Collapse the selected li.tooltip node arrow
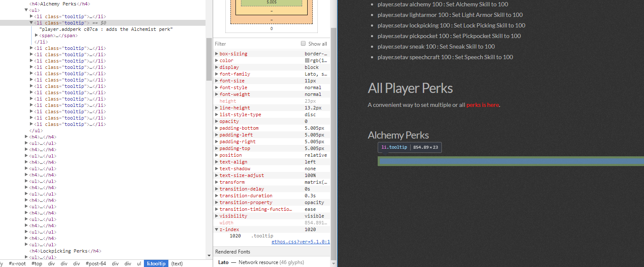The width and height of the screenshot is (644, 267). point(31,23)
